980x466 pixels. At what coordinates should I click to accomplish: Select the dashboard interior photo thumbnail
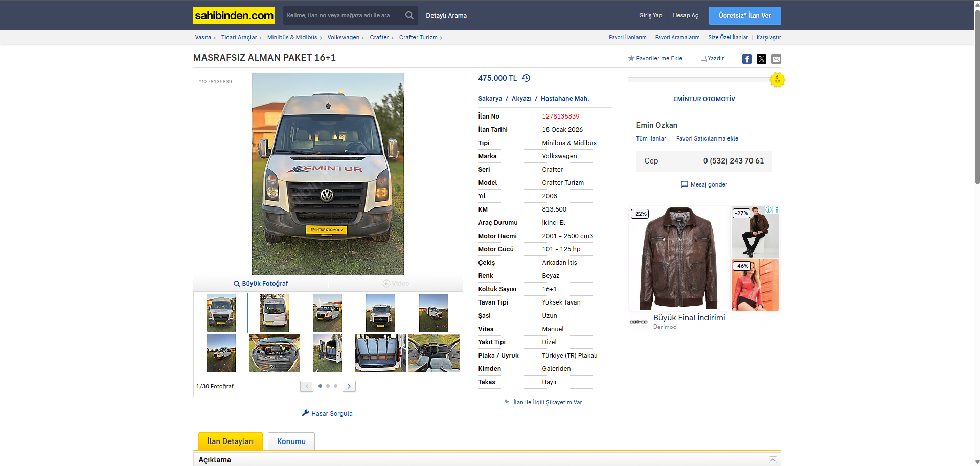434,353
